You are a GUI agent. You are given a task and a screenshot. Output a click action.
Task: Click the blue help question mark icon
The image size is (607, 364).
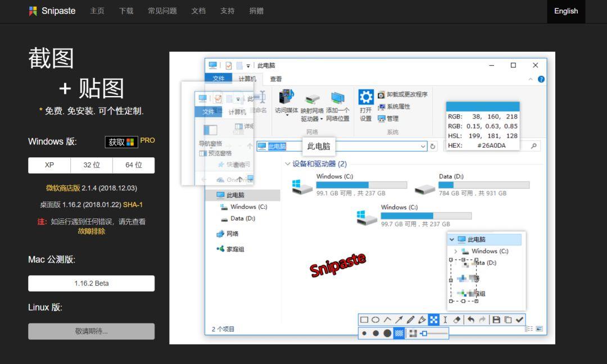[541, 79]
